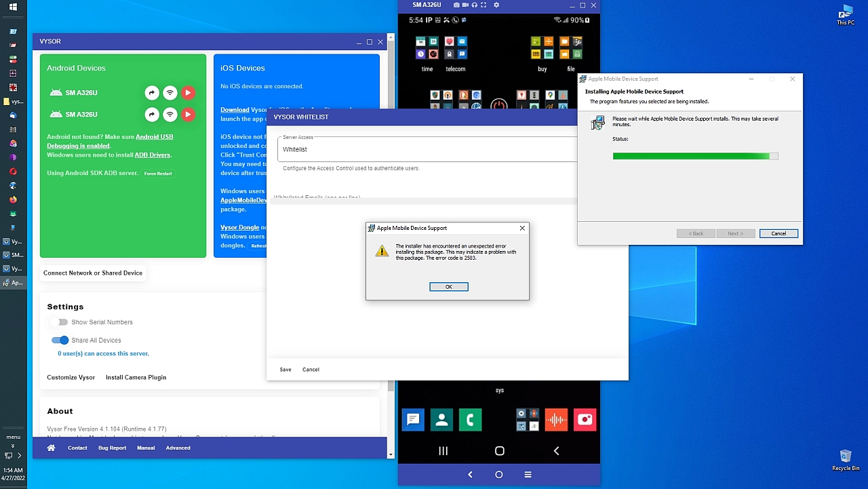The height and width of the screenshot is (489, 868).
Task: Open red camera app on phone dock
Action: (585, 420)
